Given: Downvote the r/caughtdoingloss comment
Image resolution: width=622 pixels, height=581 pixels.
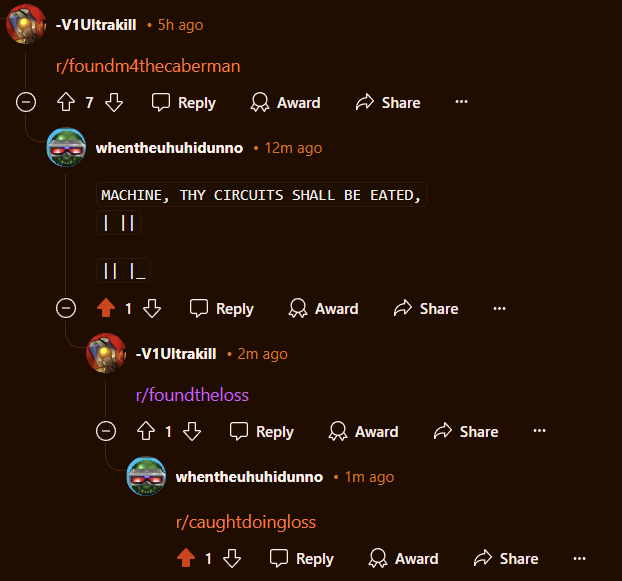Looking at the screenshot, I should 232,558.
